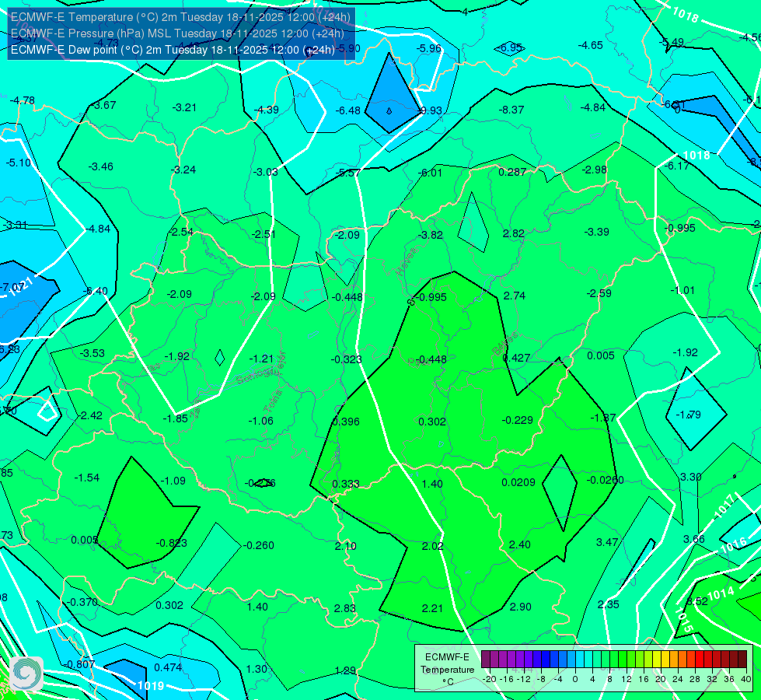The height and width of the screenshot is (700, 761).
Task: Click the legend tick label 12
Action: [627, 679]
